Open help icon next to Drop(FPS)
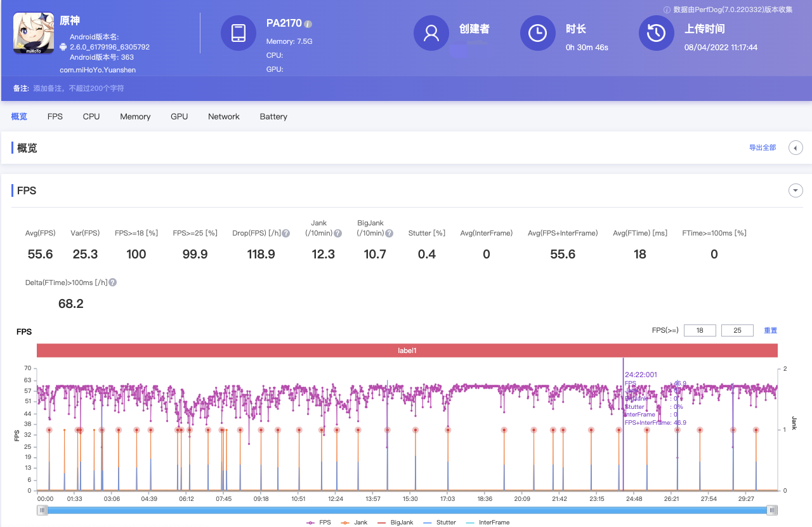 point(286,234)
